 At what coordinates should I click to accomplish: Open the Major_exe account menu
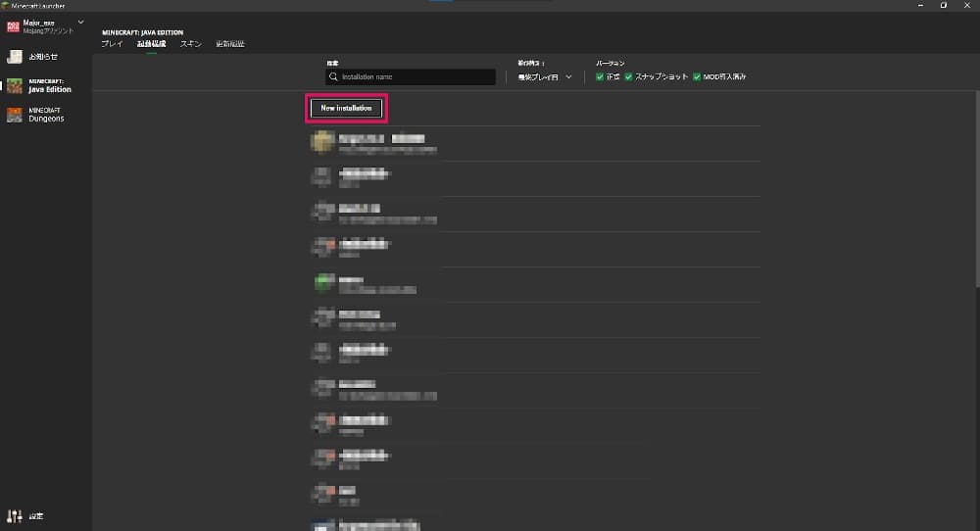click(45, 26)
